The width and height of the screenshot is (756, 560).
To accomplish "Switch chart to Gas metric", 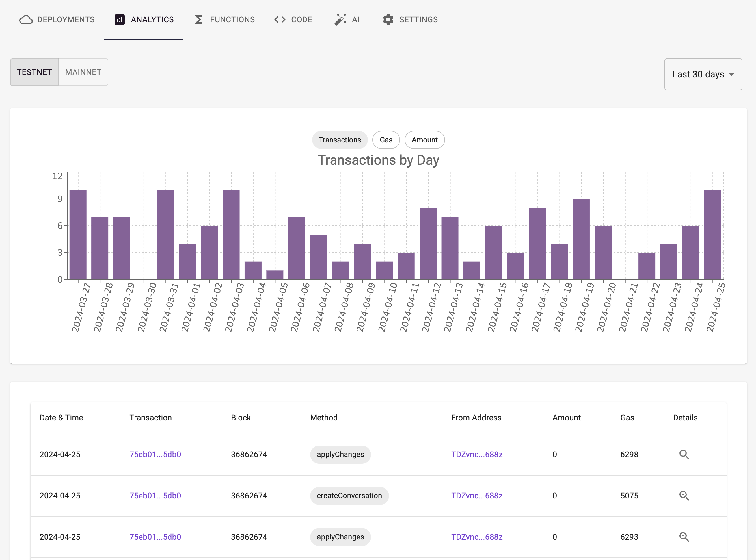I will (x=386, y=140).
